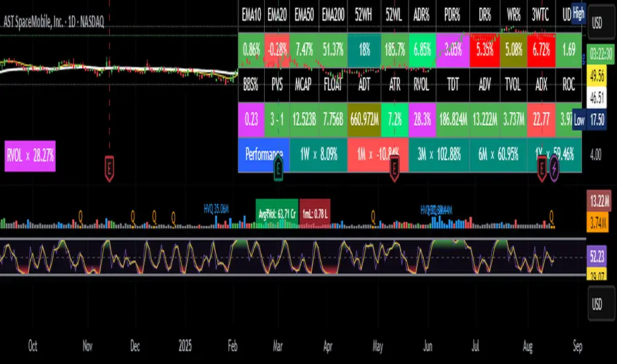Click the Sep label on the time axis
Viewport: 617px width, 364px height.
(x=577, y=346)
